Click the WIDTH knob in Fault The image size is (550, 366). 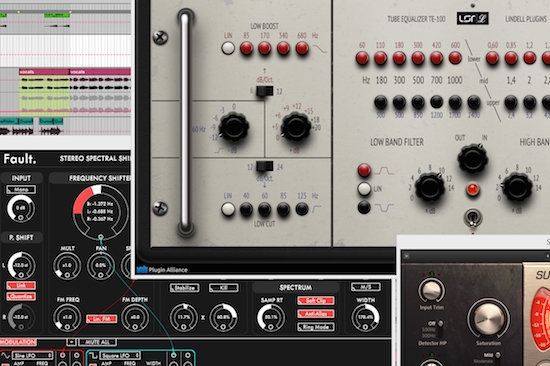click(365, 317)
